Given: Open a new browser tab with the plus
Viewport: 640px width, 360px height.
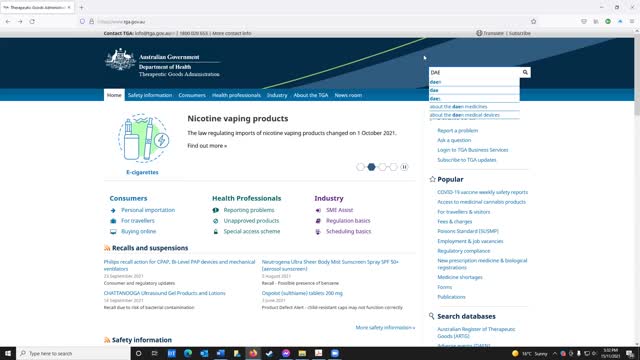Looking at the screenshot, I should click(81, 7).
